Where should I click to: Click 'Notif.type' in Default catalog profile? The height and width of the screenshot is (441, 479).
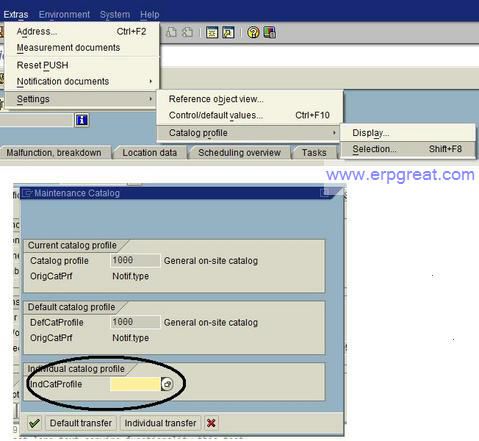[131, 338]
